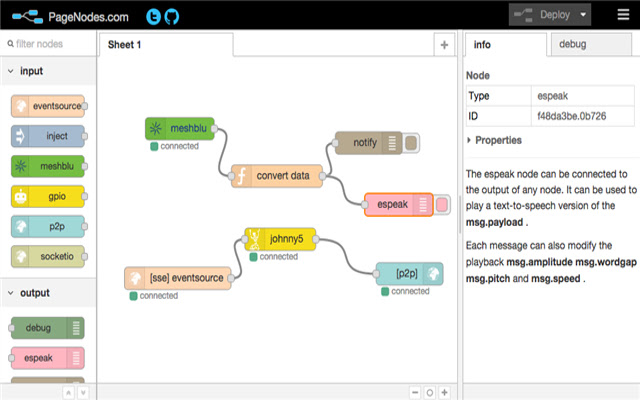This screenshot has width=640, height=400.
Task: Select the johnny5 node on canvas
Action: coord(280,239)
